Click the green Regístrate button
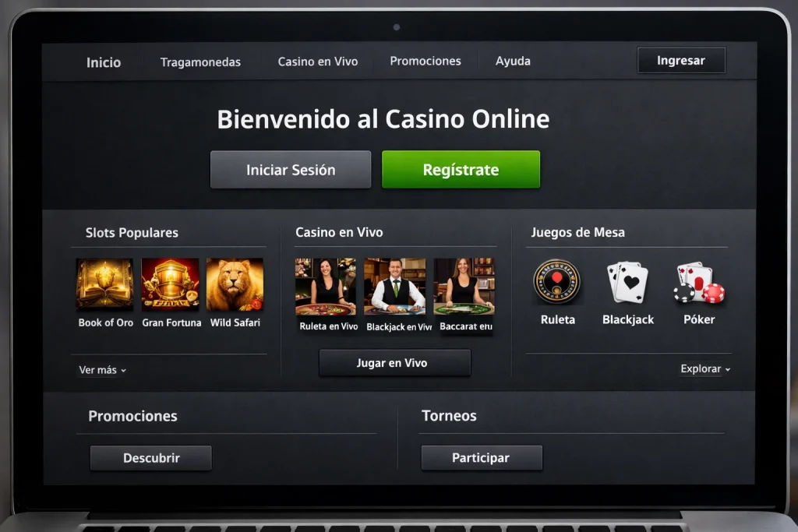The height and width of the screenshot is (532, 798). (461, 169)
